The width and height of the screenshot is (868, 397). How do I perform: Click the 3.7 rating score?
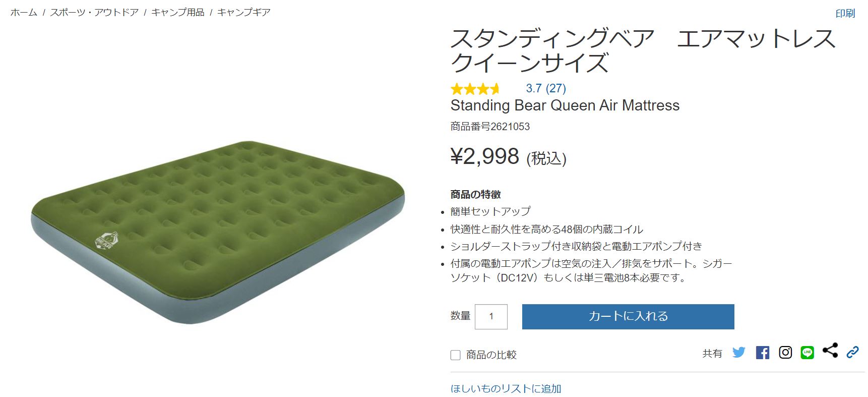click(533, 89)
